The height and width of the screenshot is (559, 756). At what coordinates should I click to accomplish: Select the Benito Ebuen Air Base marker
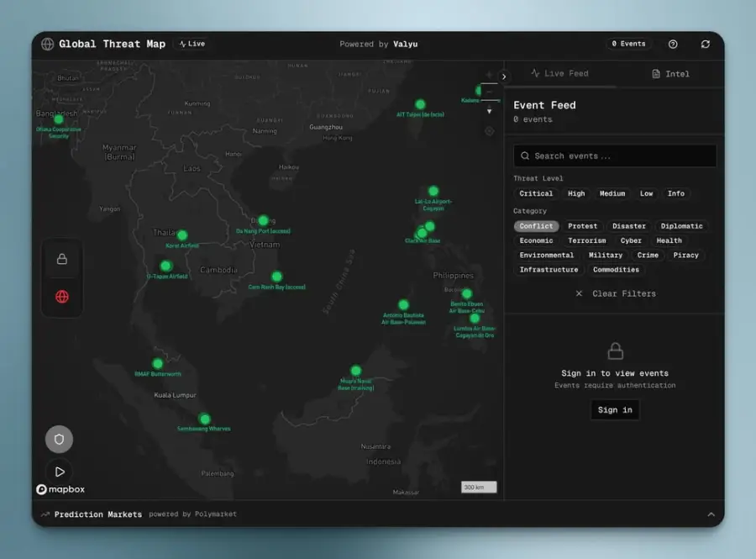467,293
